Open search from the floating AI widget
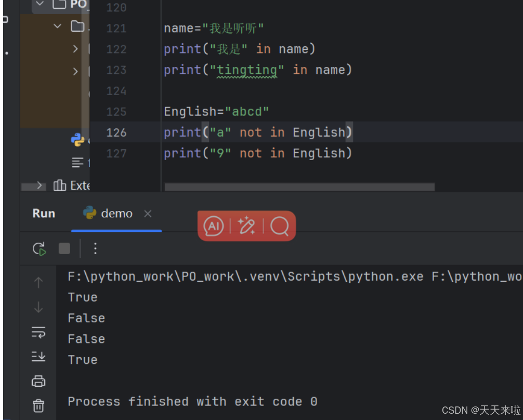This screenshot has height=420, width=523. [281, 226]
